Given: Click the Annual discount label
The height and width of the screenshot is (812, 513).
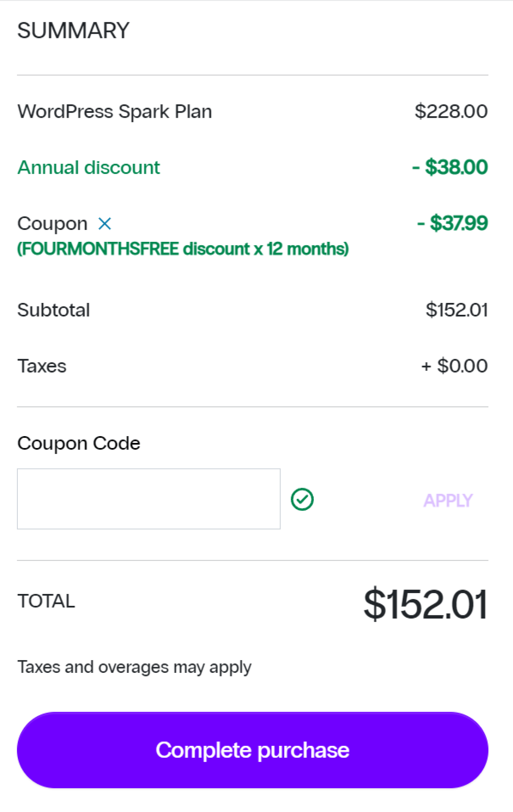Looking at the screenshot, I should pos(89,167).
